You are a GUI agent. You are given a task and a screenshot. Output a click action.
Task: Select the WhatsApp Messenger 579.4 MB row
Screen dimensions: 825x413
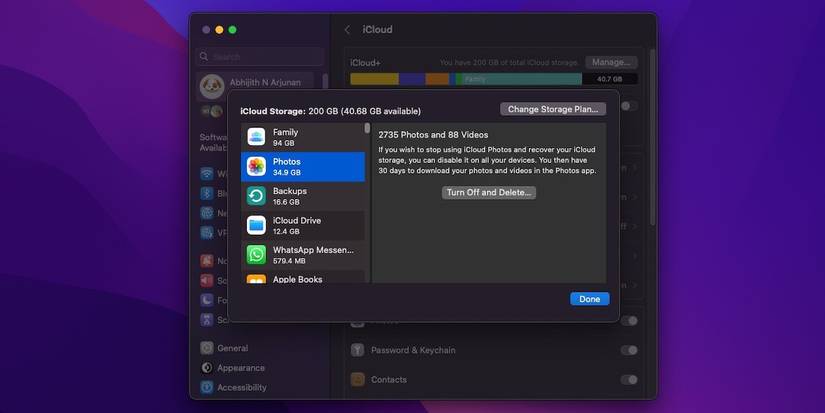pyautogui.click(x=303, y=255)
